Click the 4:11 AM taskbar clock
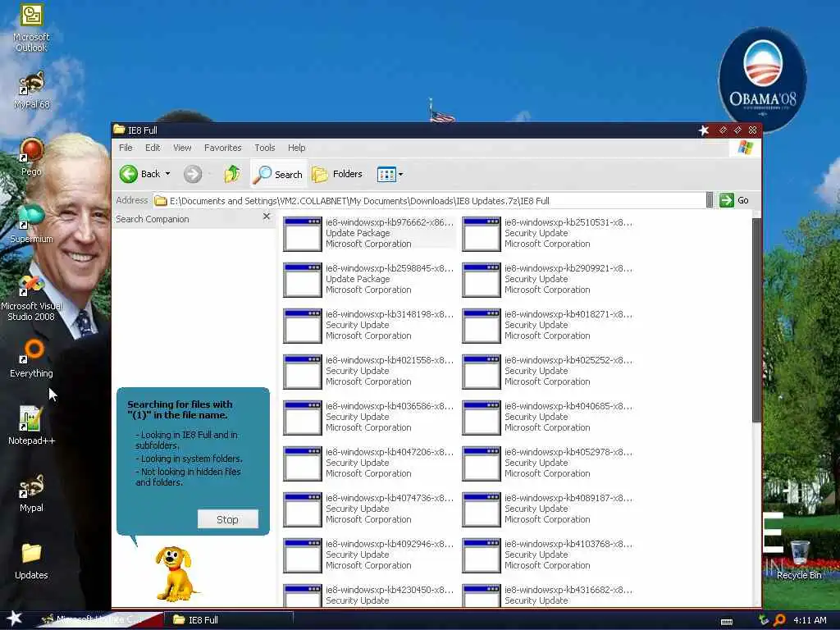This screenshot has height=630, width=840. click(x=810, y=620)
